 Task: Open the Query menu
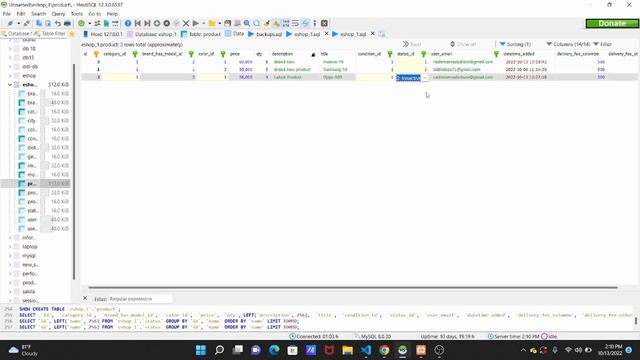[x=58, y=14]
